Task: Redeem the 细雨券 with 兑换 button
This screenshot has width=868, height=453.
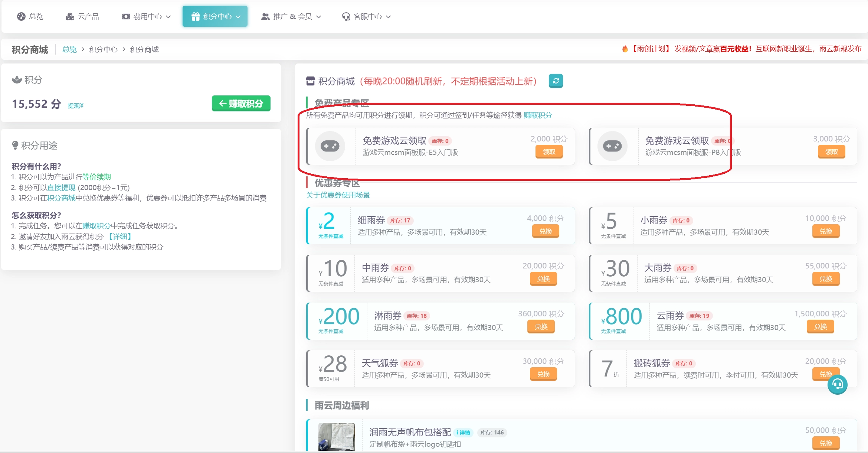Action: point(545,231)
